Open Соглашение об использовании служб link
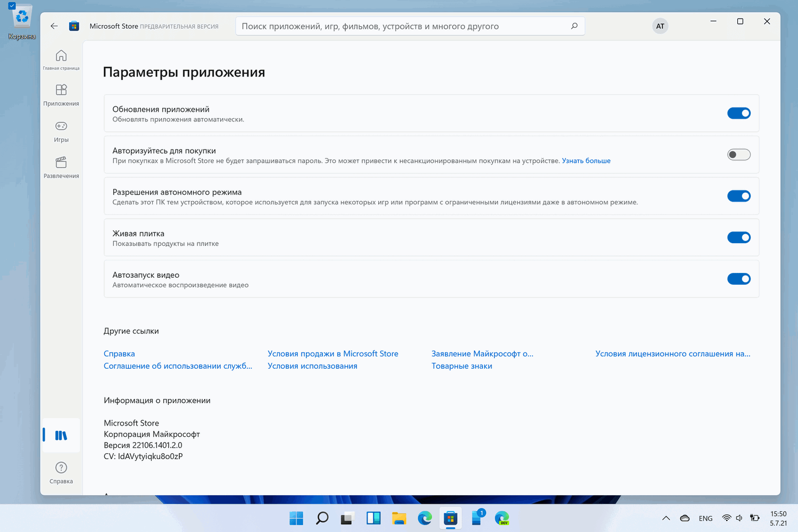 (x=178, y=366)
